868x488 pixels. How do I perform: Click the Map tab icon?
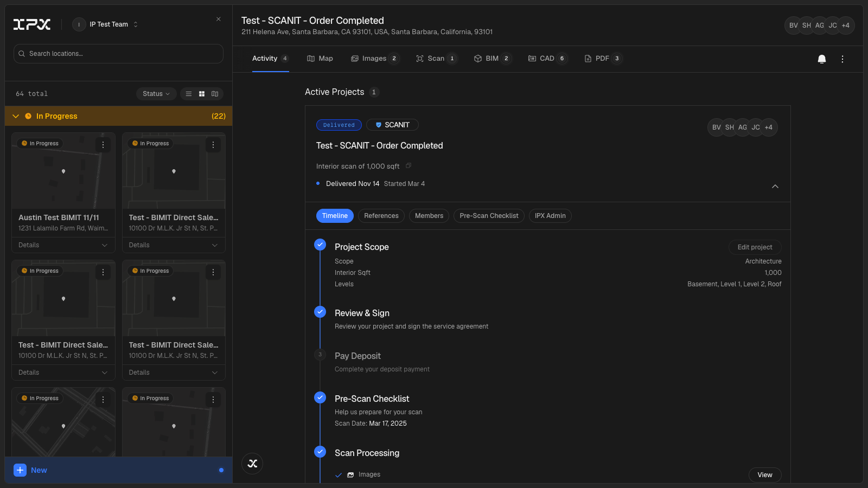pyautogui.click(x=311, y=59)
